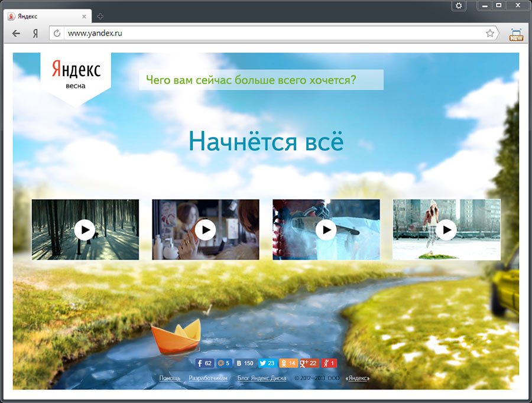Click the Google+ share button
Image resolution: width=532 pixels, height=403 pixels.
309,363
